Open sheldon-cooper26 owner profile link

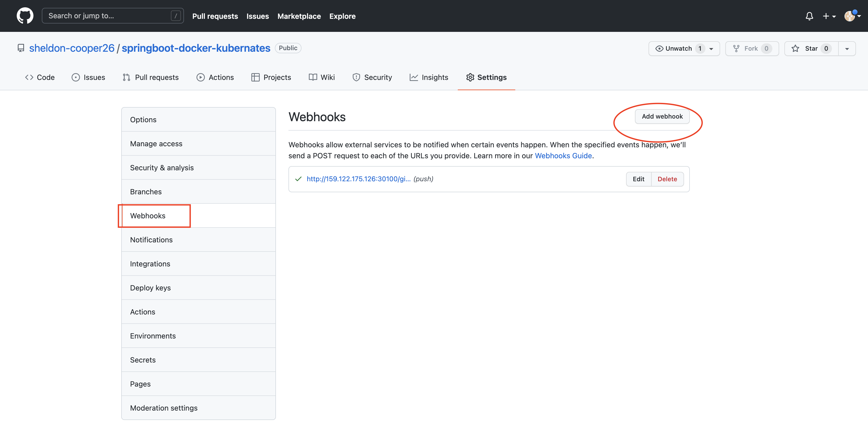[x=72, y=48]
